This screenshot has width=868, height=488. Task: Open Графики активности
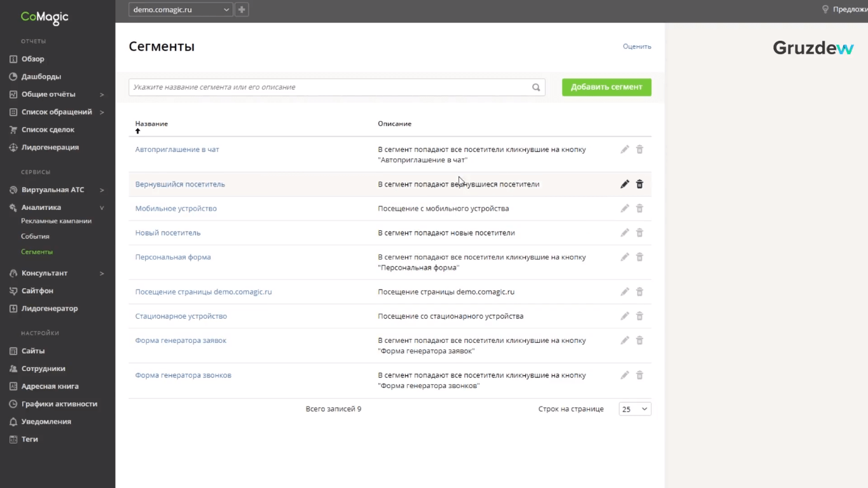(59, 404)
